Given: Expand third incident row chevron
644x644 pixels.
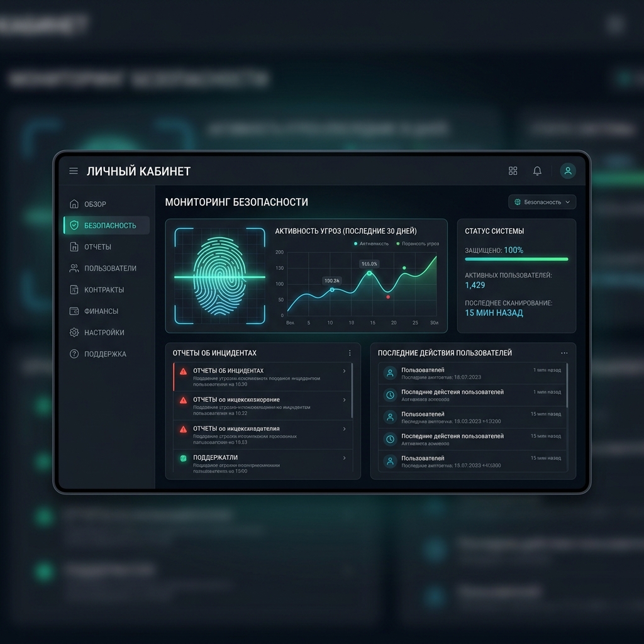Looking at the screenshot, I should pyautogui.click(x=344, y=429).
